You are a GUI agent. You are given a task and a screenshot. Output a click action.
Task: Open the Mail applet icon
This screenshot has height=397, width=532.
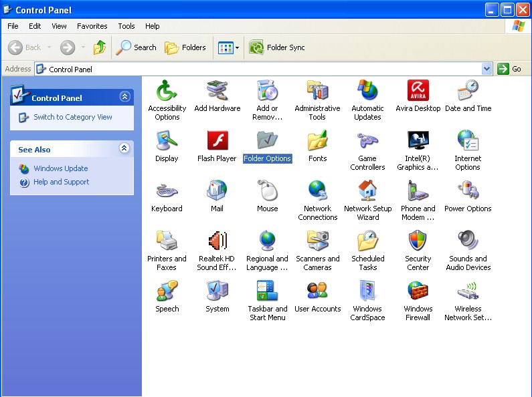coord(217,190)
